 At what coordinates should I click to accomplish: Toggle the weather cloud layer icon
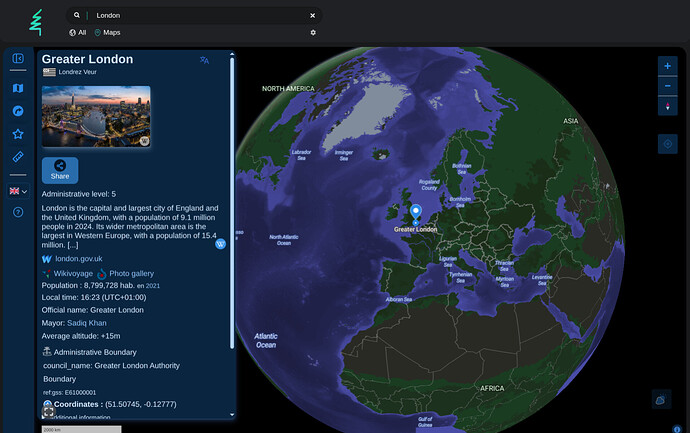coord(661,400)
